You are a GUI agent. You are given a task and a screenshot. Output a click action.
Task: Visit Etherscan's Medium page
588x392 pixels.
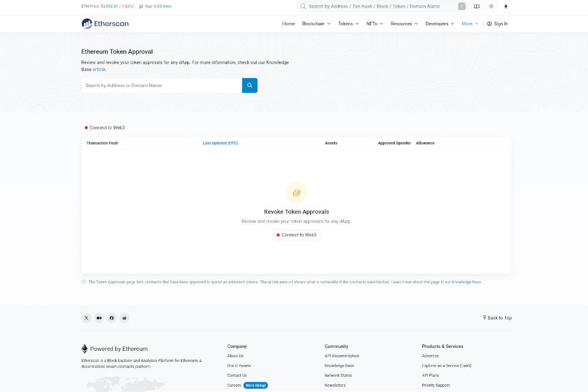[99, 317]
